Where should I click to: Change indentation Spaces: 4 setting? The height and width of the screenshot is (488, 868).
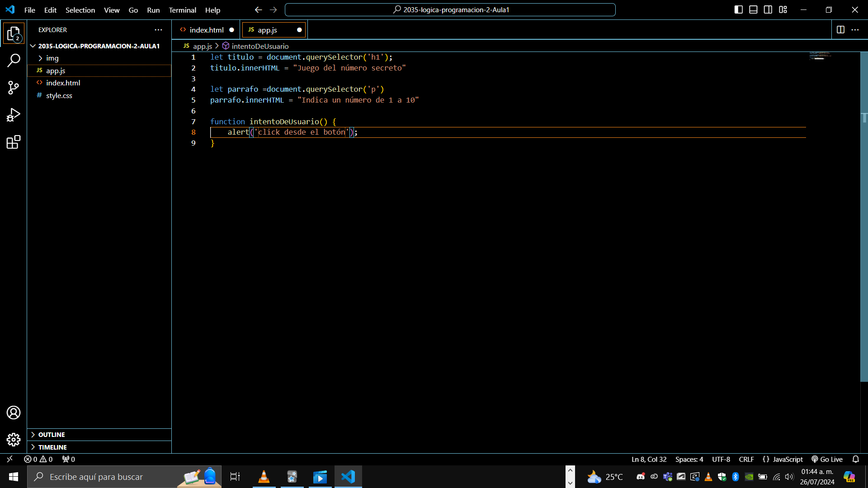[x=689, y=459]
